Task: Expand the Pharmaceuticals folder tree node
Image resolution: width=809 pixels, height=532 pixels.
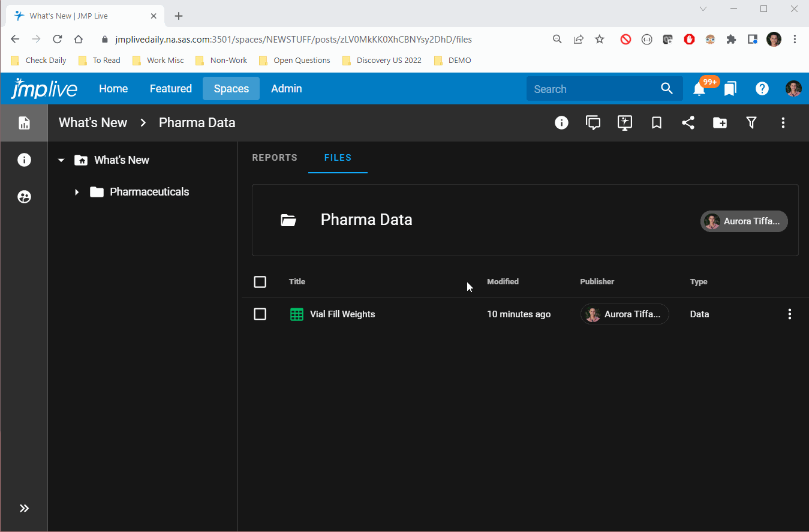Action: 77,192
